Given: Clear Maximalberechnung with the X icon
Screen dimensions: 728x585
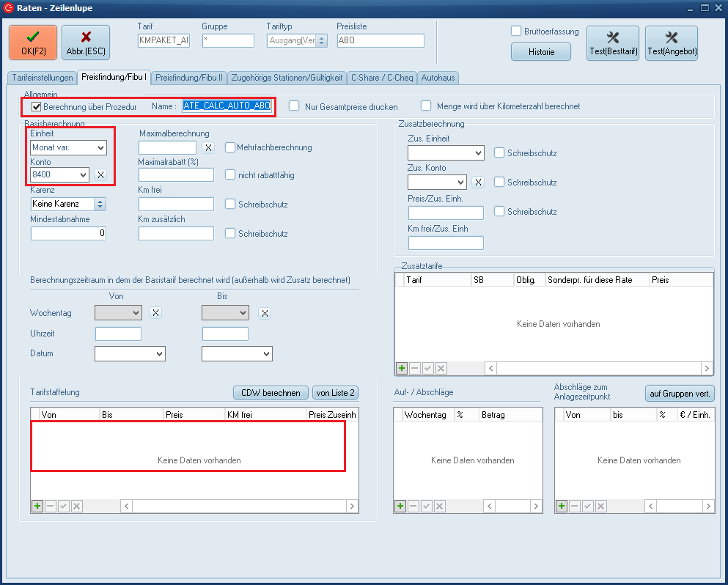Looking at the screenshot, I should pos(208,148).
